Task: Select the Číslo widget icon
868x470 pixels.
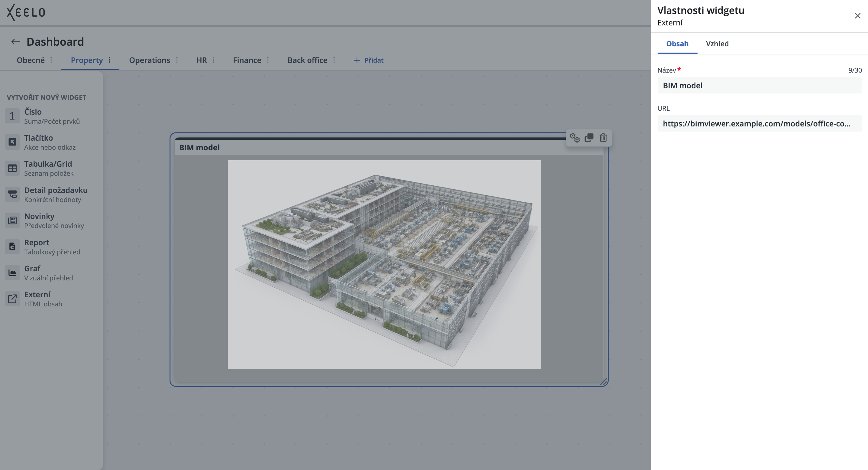Action: pyautogui.click(x=12, y=116)
